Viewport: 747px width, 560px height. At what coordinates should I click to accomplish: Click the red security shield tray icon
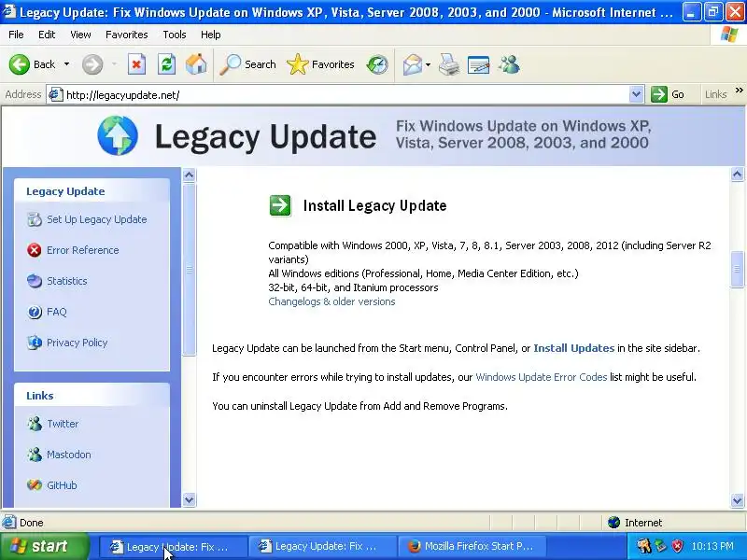click(677, 546)
